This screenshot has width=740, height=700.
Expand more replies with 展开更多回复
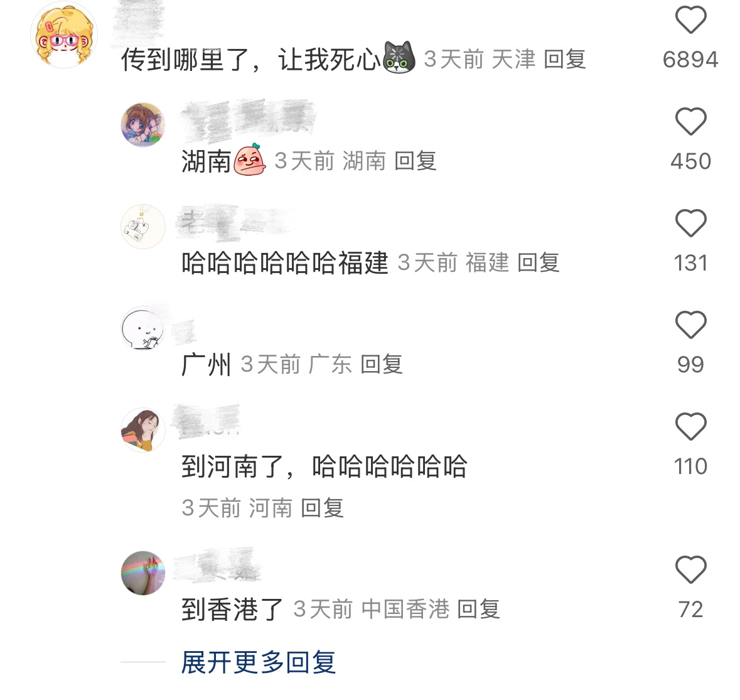click(258, 662)
